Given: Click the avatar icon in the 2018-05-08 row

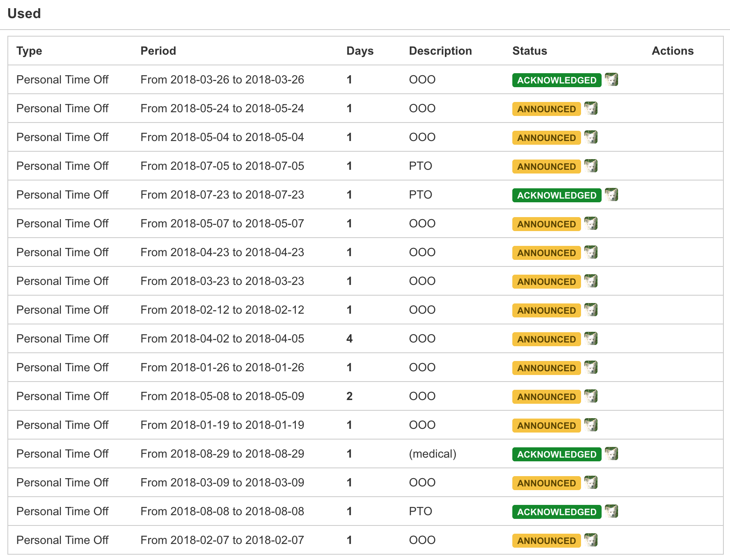Looking at the screenshot, I should pos(591,396).
